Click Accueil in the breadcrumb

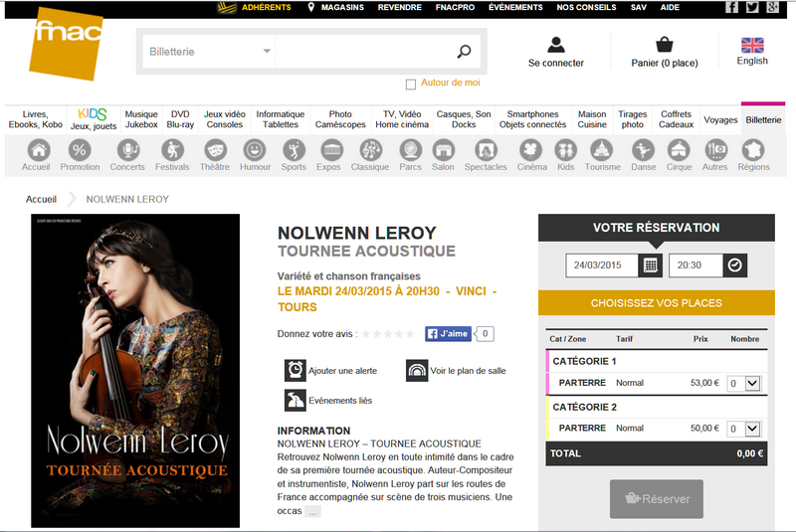41,199
